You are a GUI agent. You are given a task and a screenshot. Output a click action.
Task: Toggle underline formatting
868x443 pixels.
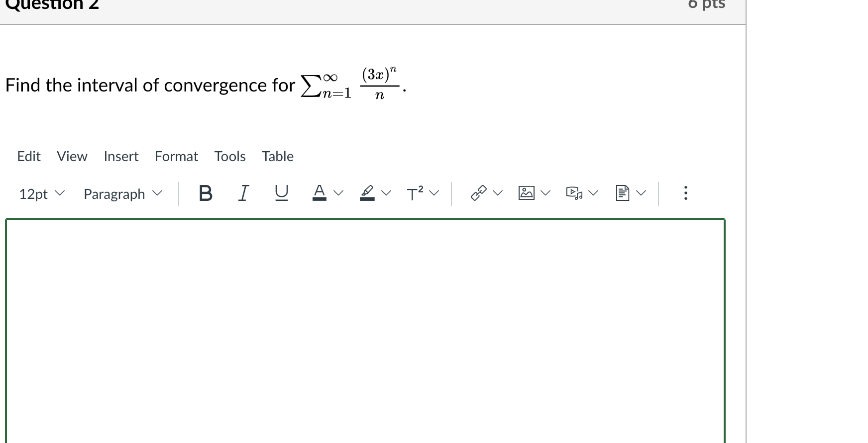(281, 193)
